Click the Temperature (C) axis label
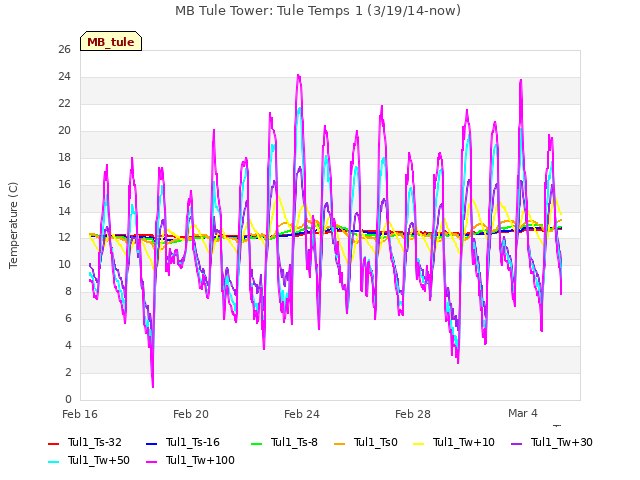Screen dimensions: 640x480 pos(13,225)
